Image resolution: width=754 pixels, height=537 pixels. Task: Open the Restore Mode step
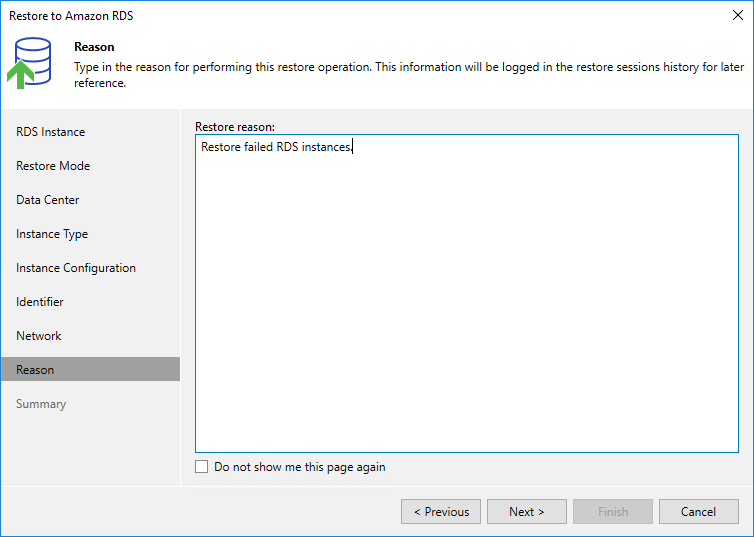53,166
